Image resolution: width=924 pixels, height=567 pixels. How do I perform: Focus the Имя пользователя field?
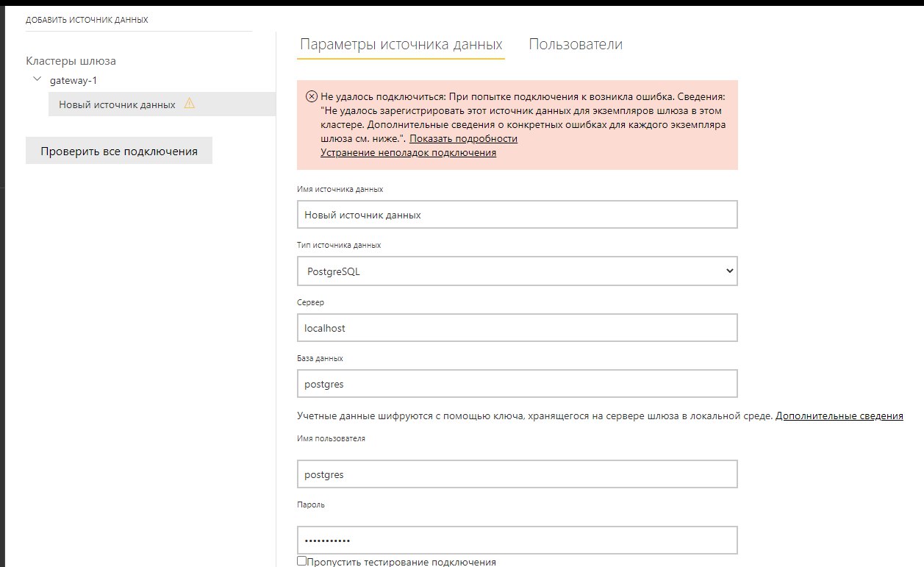pyautogui.click(x=517, y=474)
